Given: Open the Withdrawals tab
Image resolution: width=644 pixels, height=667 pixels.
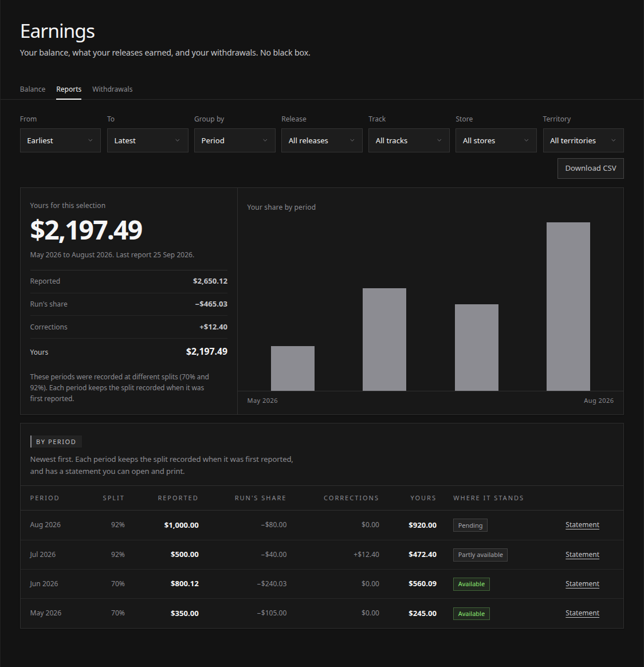Looking at the screenshot, I should 112,89.
